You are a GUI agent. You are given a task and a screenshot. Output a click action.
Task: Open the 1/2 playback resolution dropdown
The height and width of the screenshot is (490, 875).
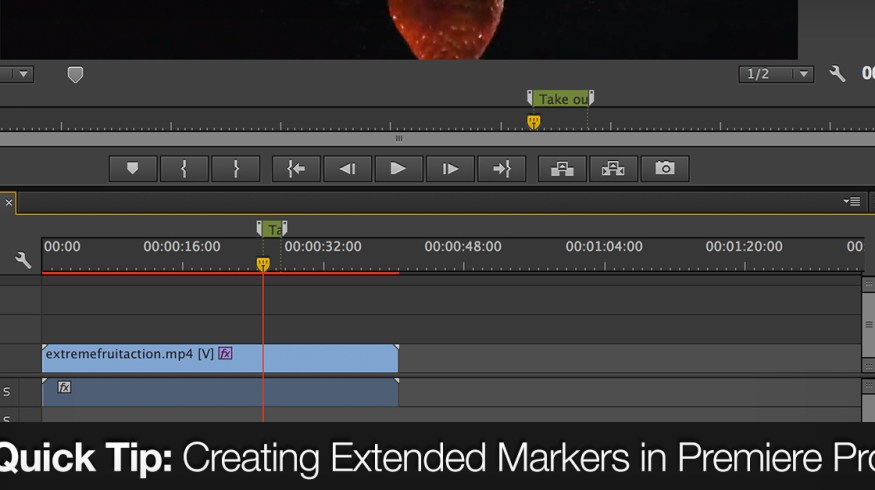pyautogui.click(x=776, y=75)
